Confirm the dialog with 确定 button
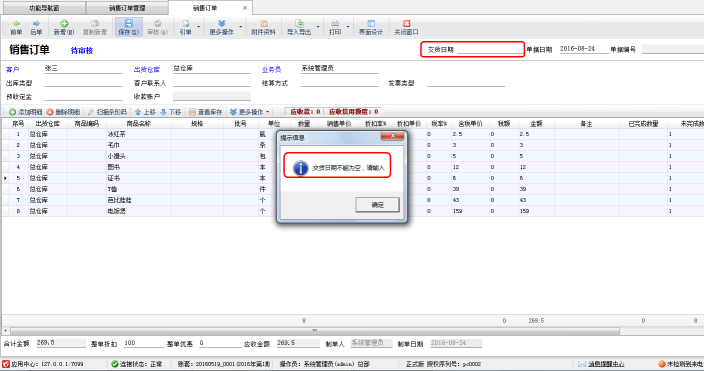The width and height of the screenshot is (704, 371). pos(377,205)
